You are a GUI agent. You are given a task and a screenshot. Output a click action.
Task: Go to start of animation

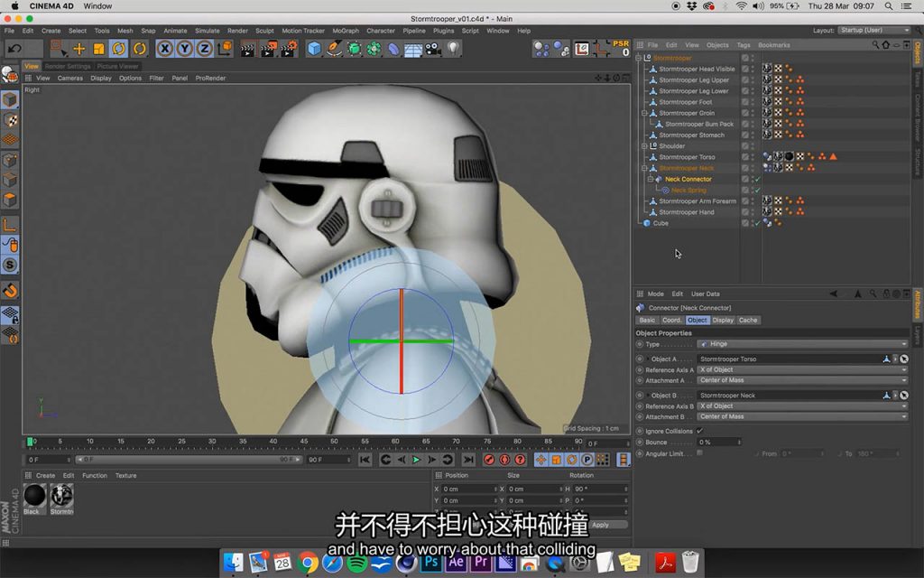tap(365, 460)
